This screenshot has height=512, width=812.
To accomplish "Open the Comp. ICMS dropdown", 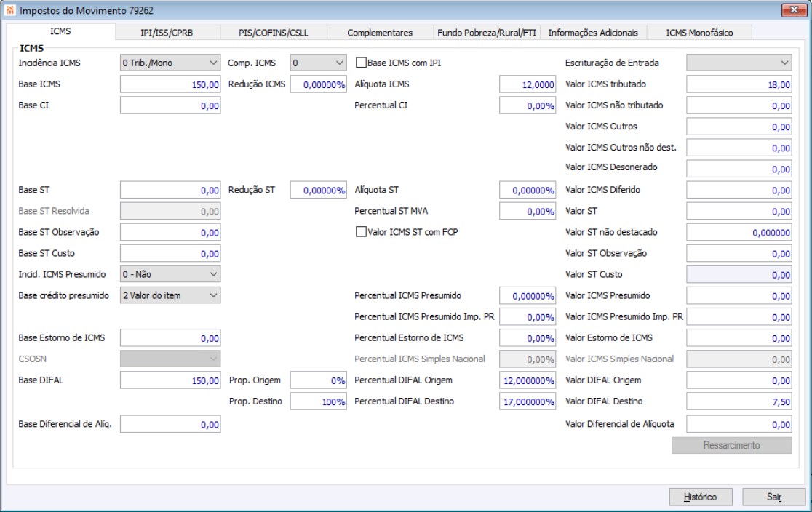I will pyautogui.click(x=318, y=63).
